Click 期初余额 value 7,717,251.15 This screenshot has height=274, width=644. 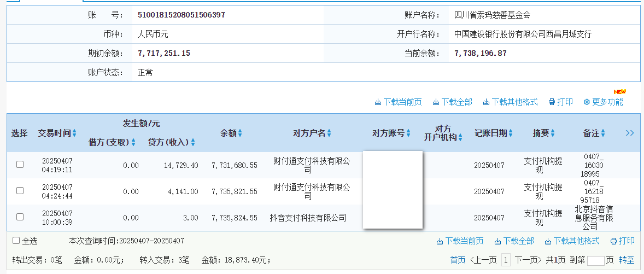click(x=164, y=54)
